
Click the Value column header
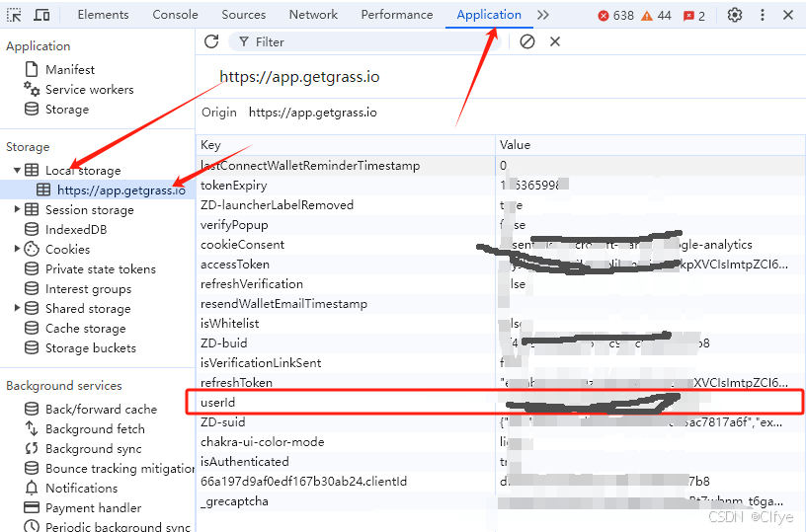pyautogui.click(x=650, y=145)
